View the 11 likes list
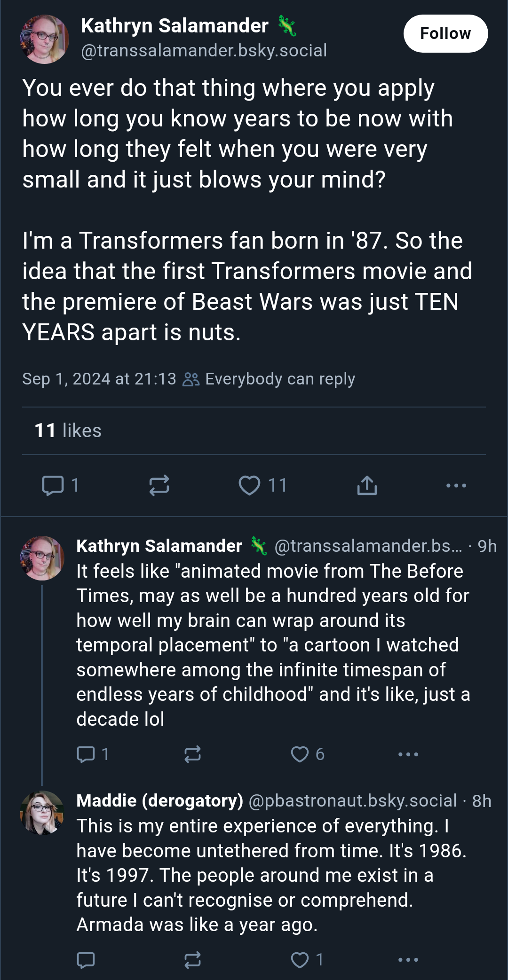Screen dimensions: 508x980 (x=68, y=431)
